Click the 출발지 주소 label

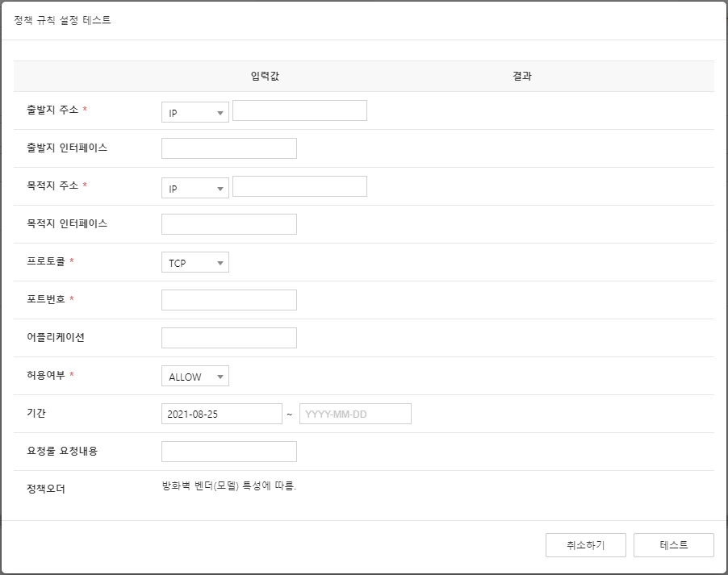click(52, 110)
